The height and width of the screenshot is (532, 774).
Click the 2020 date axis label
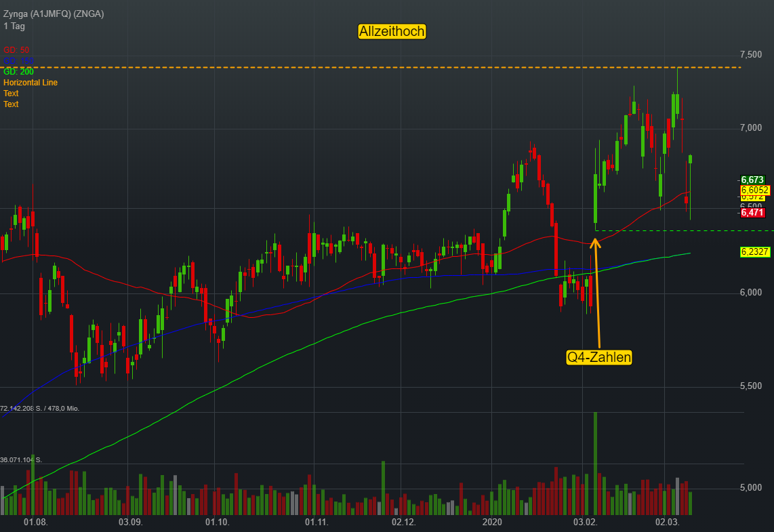492,522
